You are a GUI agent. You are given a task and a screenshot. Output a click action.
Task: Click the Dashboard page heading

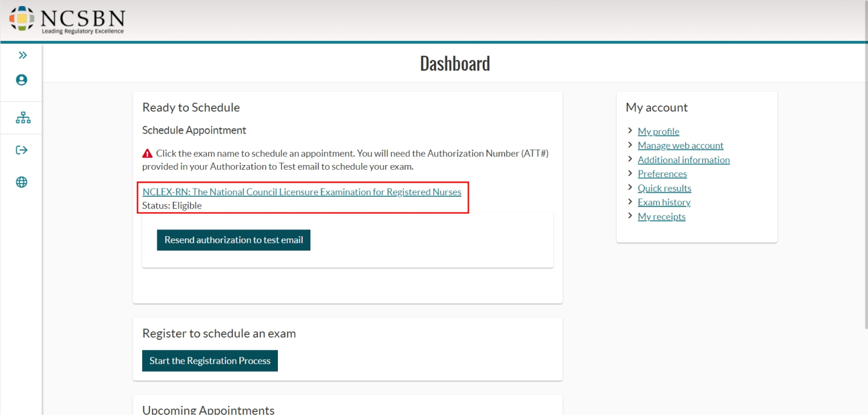click(x=455, y=63)
